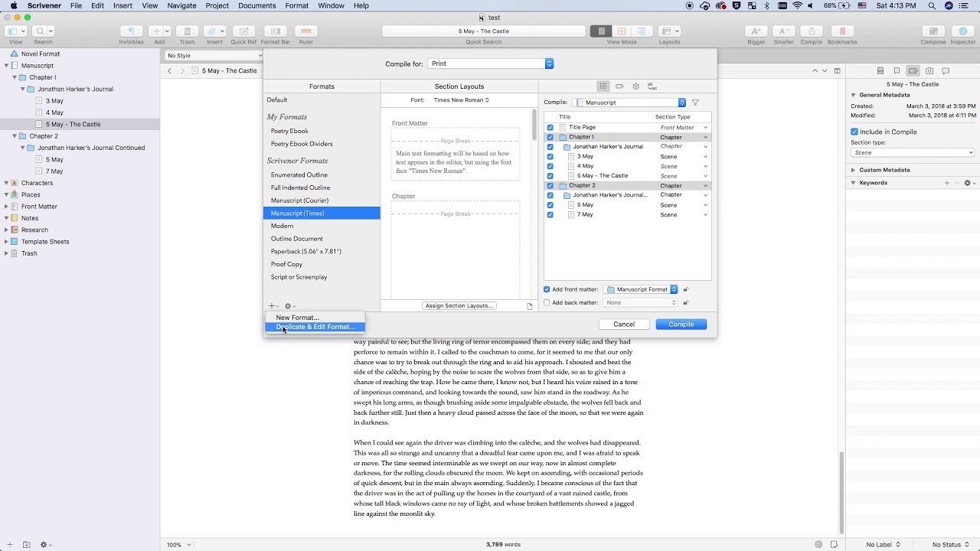Image resolution: width=980 pixels, height=551 pixels.
Task: Open compile replacements icon
Action: [x=652, y=86]
